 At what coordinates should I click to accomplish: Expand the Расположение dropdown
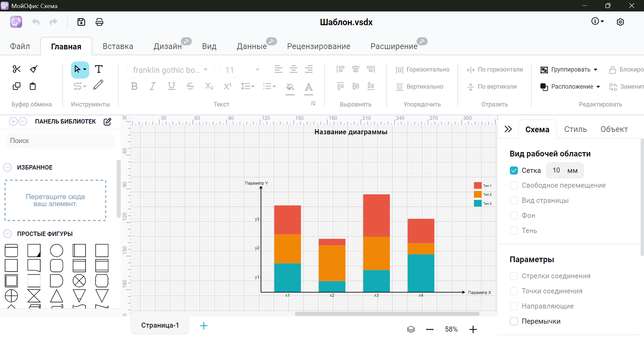570,87
